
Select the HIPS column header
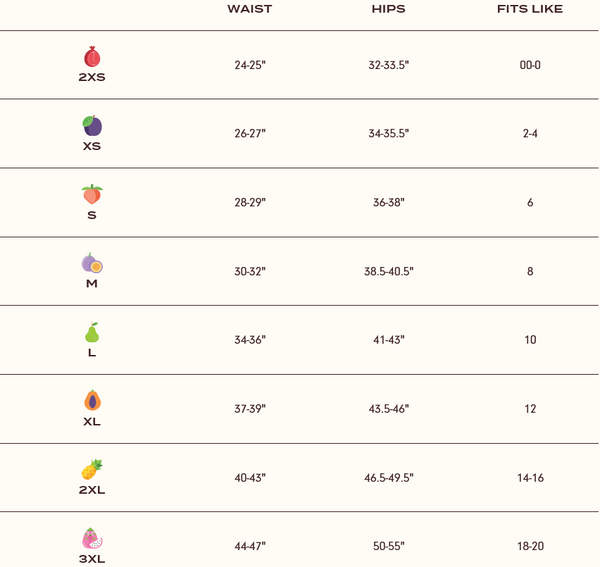388,9
